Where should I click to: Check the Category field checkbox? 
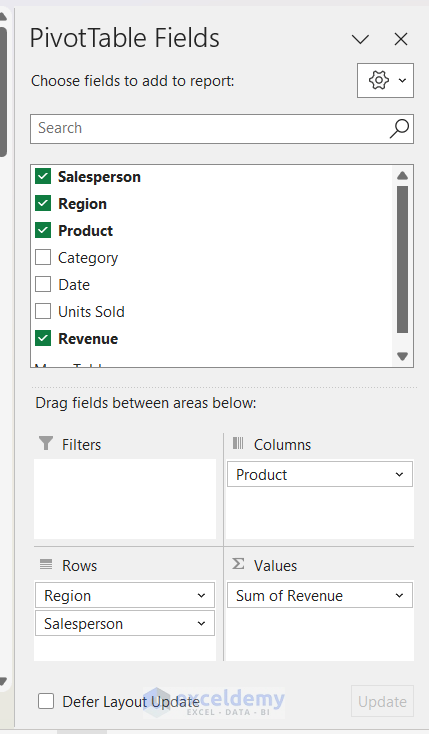[x=43, y=257]
